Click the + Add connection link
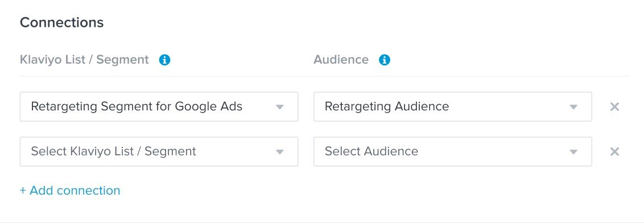The width and height of the screenshot is (644, 223). (x=70, y=191)
